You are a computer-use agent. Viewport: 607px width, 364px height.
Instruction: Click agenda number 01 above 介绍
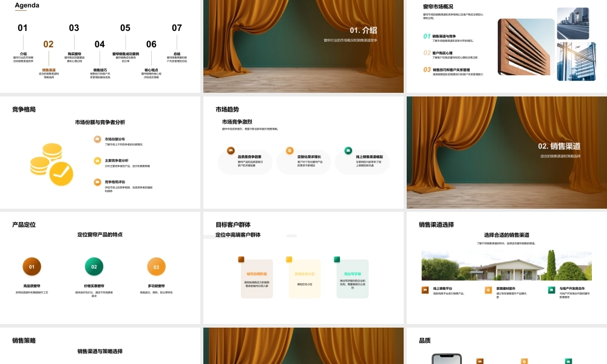click(x=22, y=28)
